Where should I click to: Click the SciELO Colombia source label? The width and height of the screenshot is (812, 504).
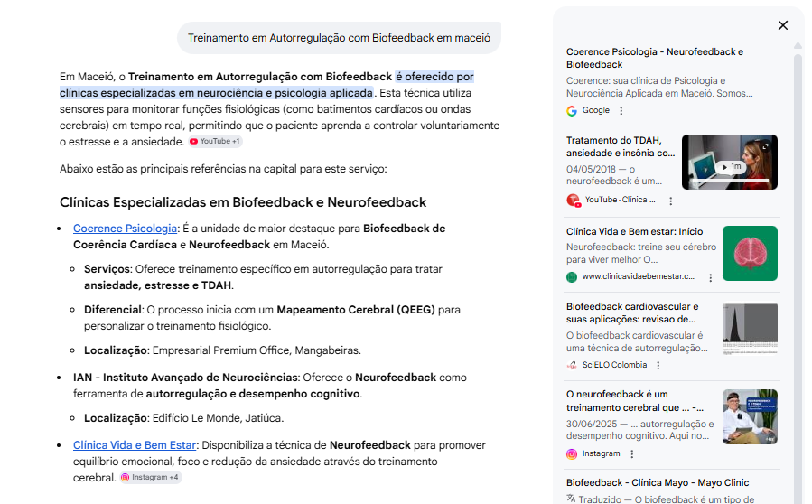click(614, 365)
